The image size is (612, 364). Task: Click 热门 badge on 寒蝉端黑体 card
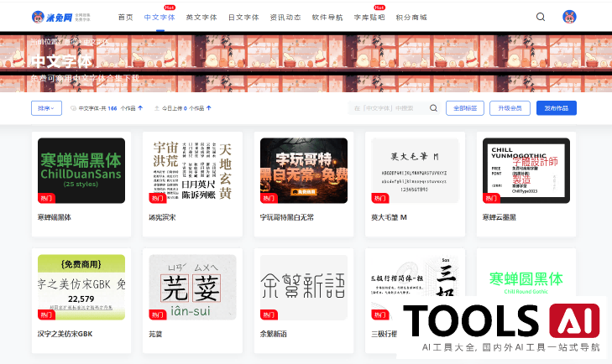(x=46, y=198)
